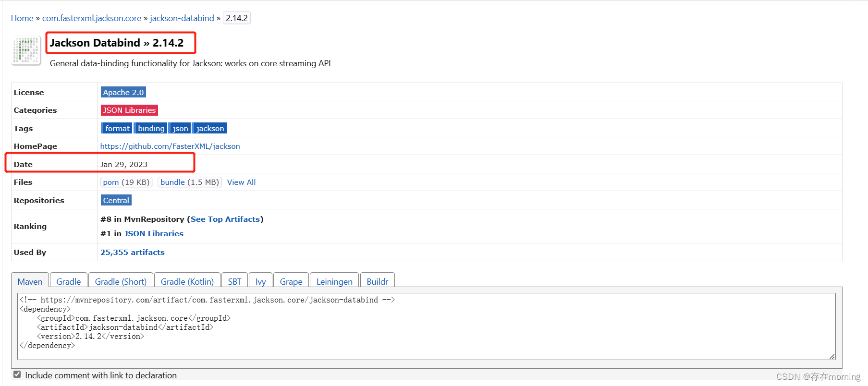This screenshot has width=868, height=386.
Task: Open the GitHub FasterXML/jackson homepage link
Action: tap(170, 146)
